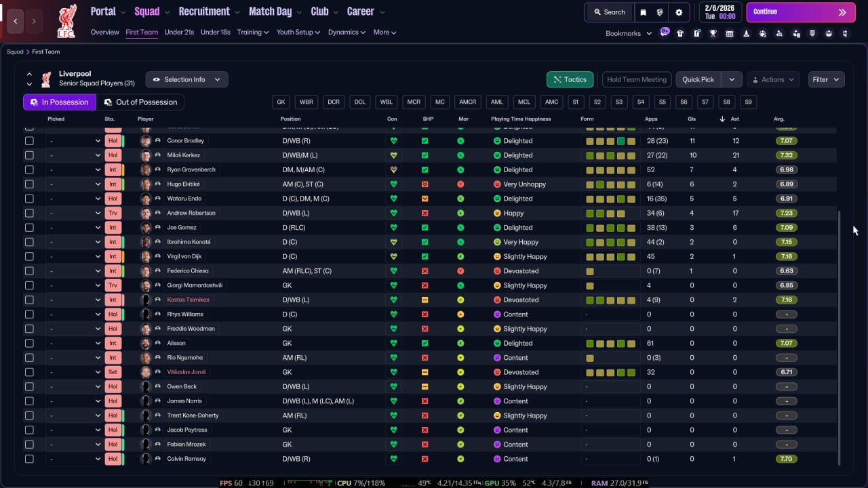Screen dimensions: 868x488
Task: Click the Delighted face icon for Ryan Gravenberch
Action: point(497,169)
